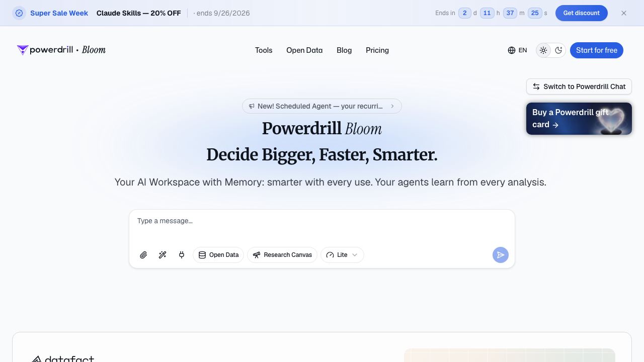Switch to dark mode moon icon
The width and height of the screenshot is (644, 362).
pyautogui.click(x=558, y=50)
